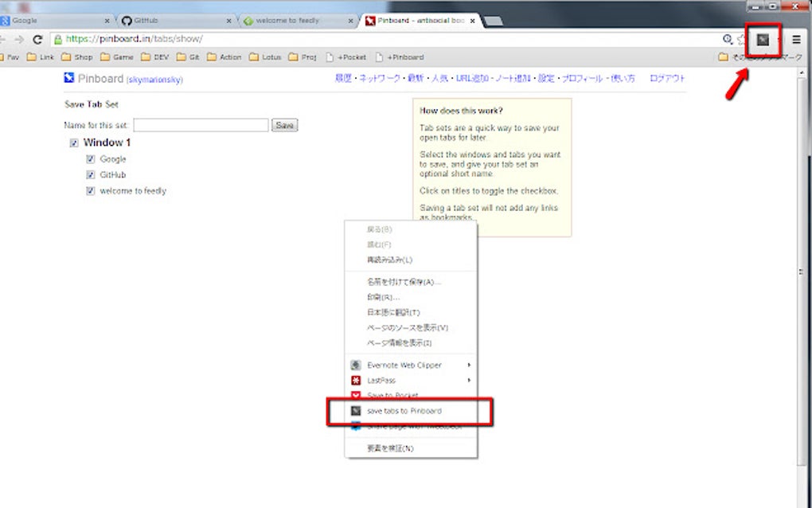Expand the Evernote Web Clipper submenu

[x=469, y=365]
